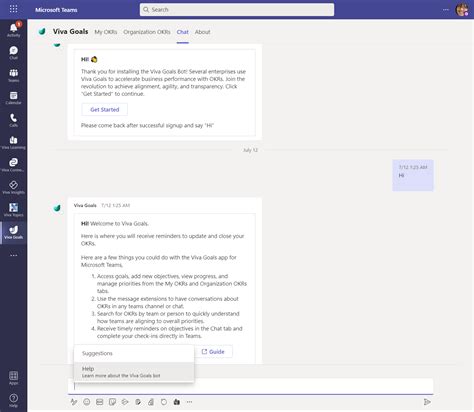Click the file document icon in compose toolbar
The height and width of the screenshot is (412, 474).
tap(151, 402)
